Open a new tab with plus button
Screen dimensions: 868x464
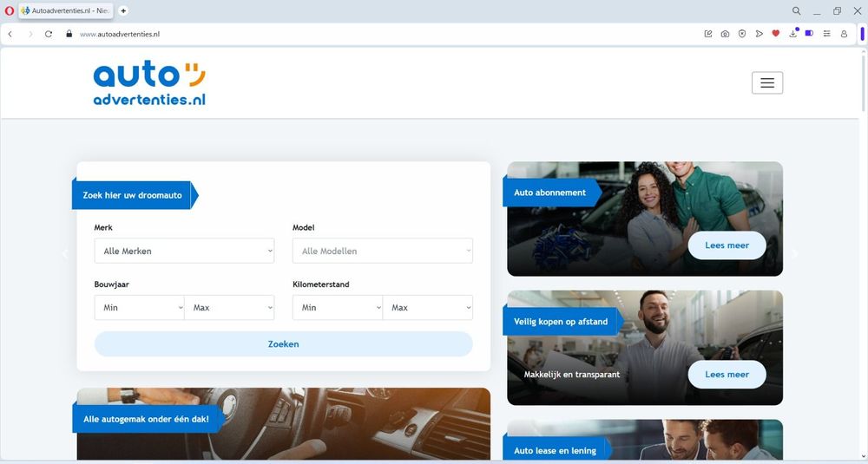[x=123, y=10]
